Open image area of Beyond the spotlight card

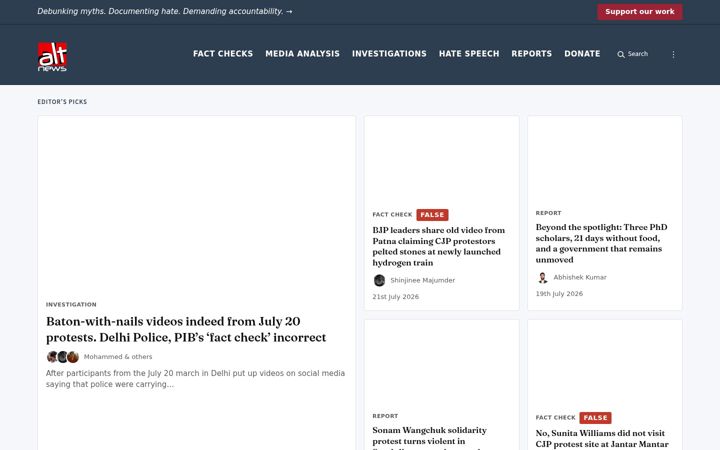coord(605,159)
